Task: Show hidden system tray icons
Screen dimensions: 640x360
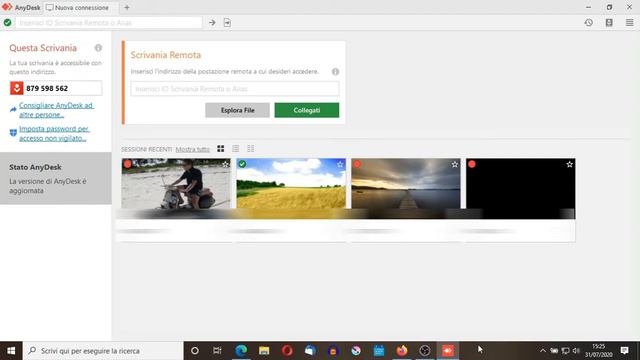Action: [542, 351]
